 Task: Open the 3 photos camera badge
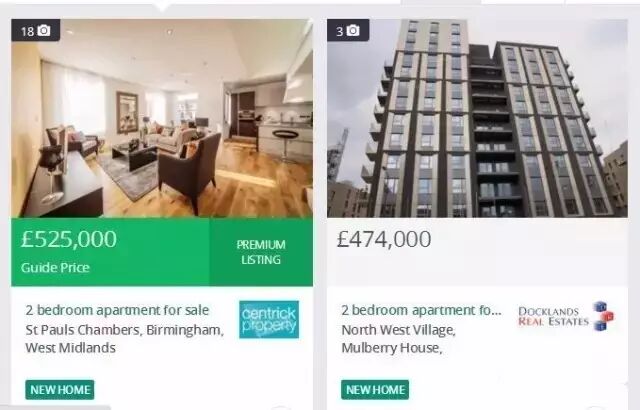click(x=348, y=31)
